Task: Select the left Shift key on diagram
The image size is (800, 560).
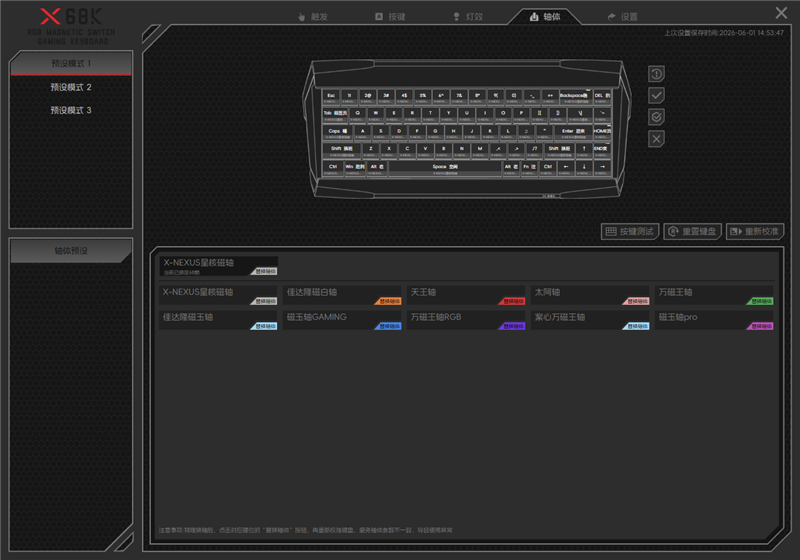Action: 342,151
